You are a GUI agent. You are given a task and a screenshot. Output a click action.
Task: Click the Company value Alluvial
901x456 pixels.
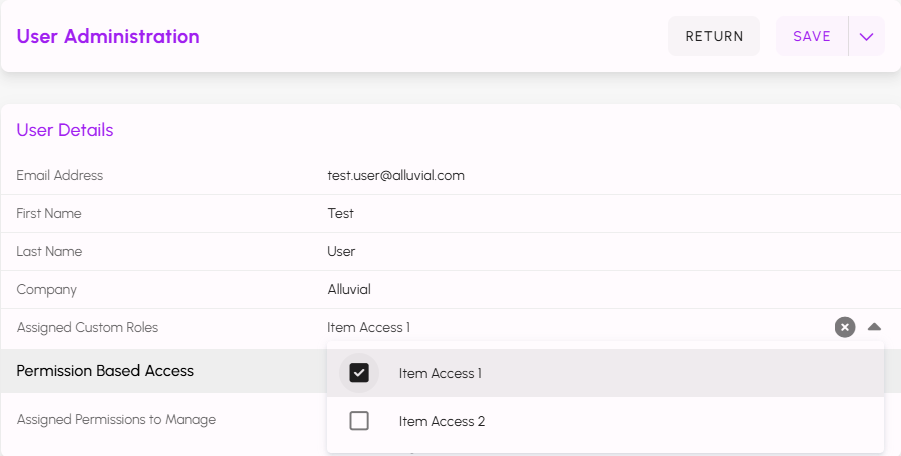tap(349, 289)
